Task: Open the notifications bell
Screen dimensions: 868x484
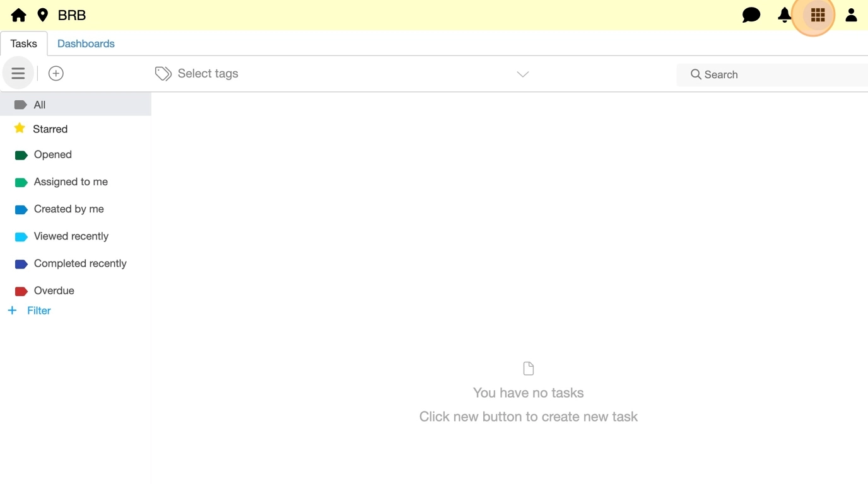Action: (x=784, y=15)
